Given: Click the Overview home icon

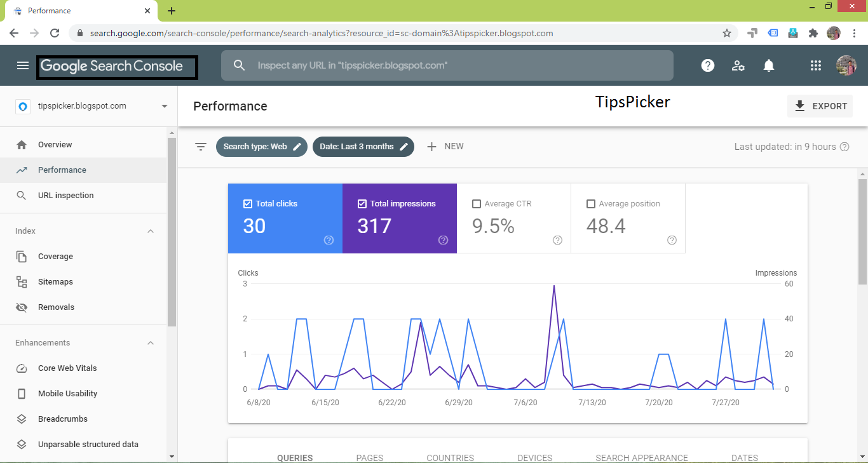Looking at the screenshot, I should (x=22, y=145).
